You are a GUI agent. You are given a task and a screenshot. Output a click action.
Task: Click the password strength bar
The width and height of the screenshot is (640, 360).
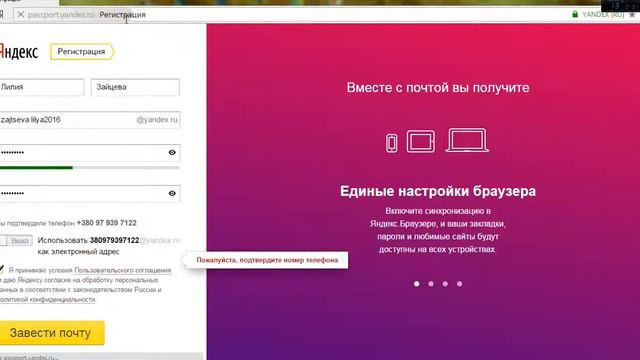[x=90, y=167]
